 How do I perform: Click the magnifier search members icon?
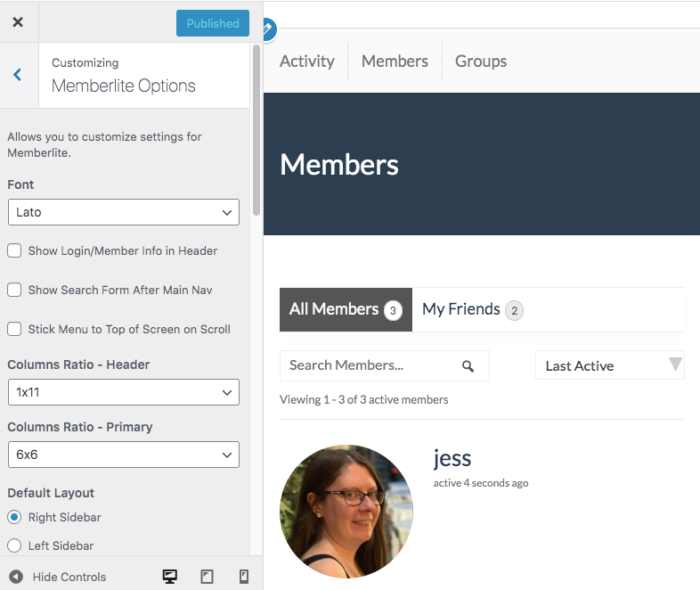click(x=468, y=365)
